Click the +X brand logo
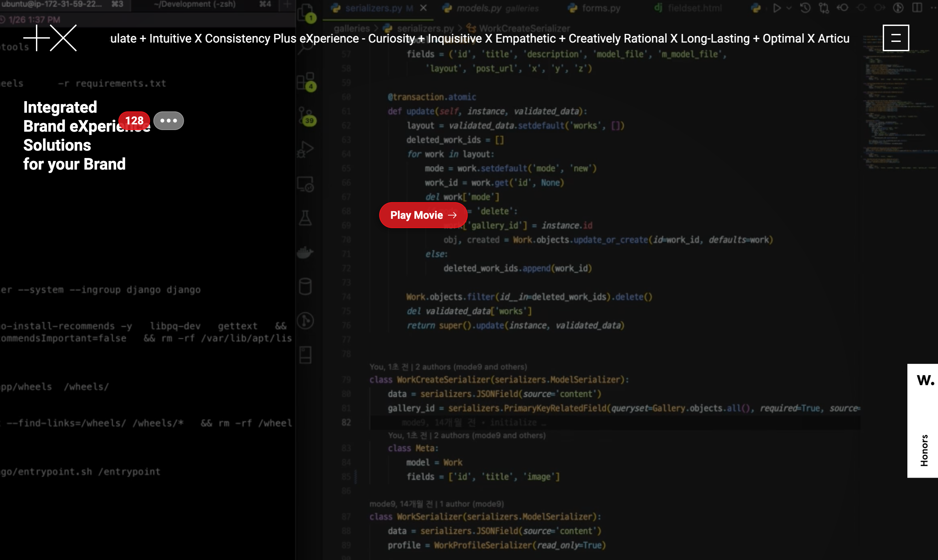The image size is (938, 560). (50, 38)
